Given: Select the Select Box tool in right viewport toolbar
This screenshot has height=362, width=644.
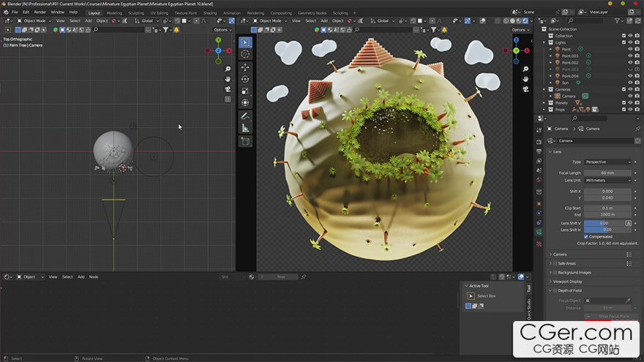Looking at the screenshot, I should point(245,42).
